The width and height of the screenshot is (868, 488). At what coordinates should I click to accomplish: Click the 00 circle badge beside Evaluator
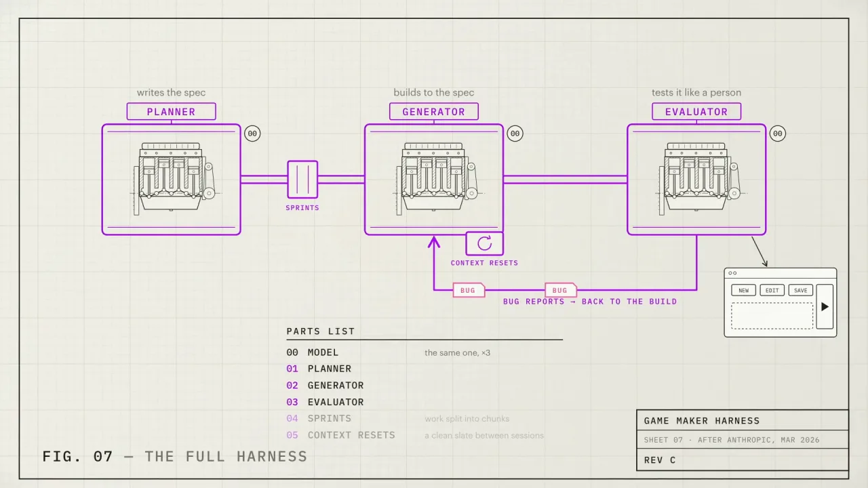coord(778,134)
